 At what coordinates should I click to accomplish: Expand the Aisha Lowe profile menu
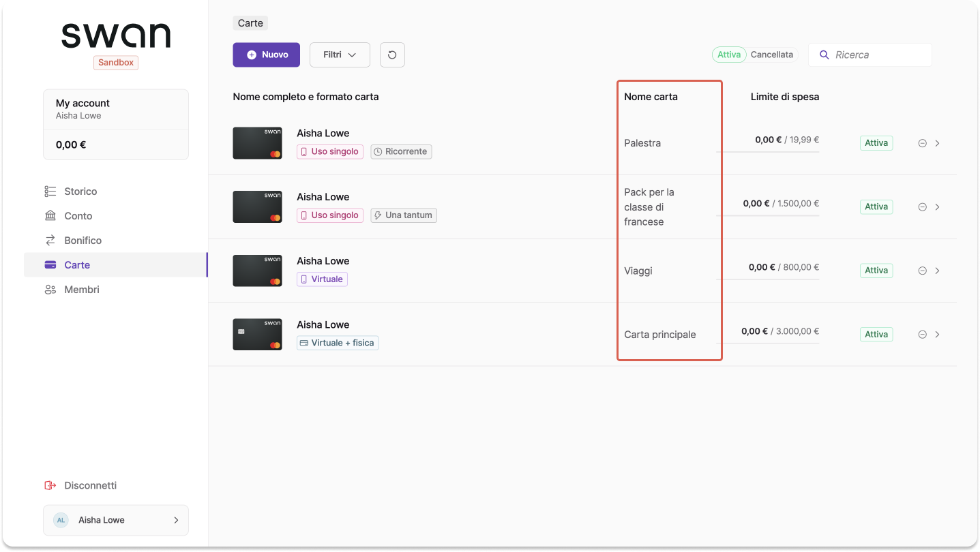(x=116, y=520)
